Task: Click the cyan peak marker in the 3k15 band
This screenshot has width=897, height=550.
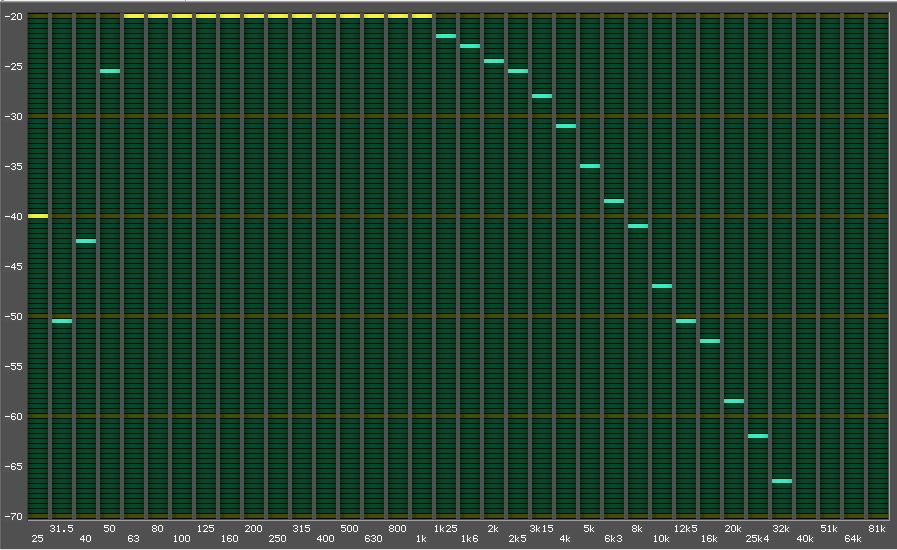Action: [542, 96]
